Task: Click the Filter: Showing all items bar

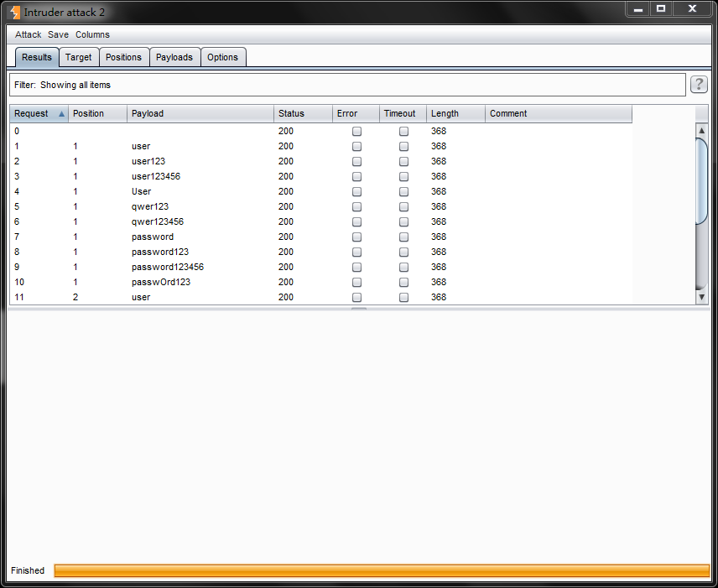Action: (x=347, y=85)
